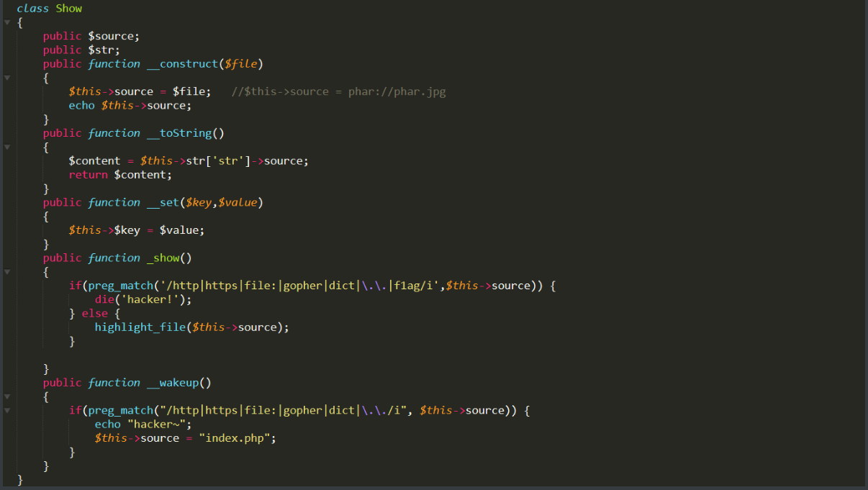Click the "hacker~" string

[156, 425]
